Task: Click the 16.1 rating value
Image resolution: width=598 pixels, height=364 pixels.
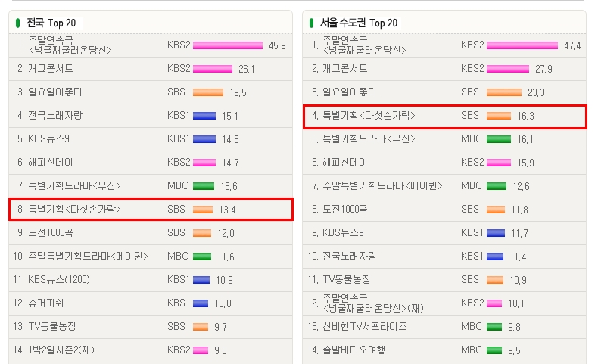Action: tap(525, 139)
